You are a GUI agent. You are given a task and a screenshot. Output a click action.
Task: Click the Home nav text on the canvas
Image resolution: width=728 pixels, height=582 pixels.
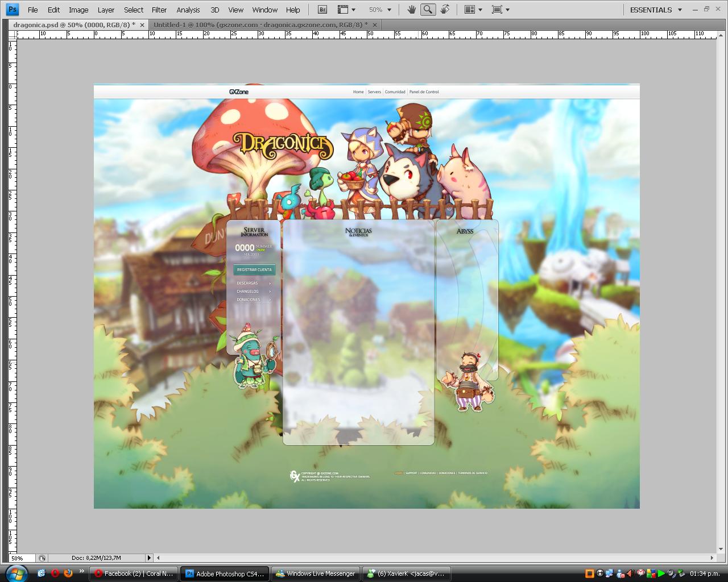358,92
